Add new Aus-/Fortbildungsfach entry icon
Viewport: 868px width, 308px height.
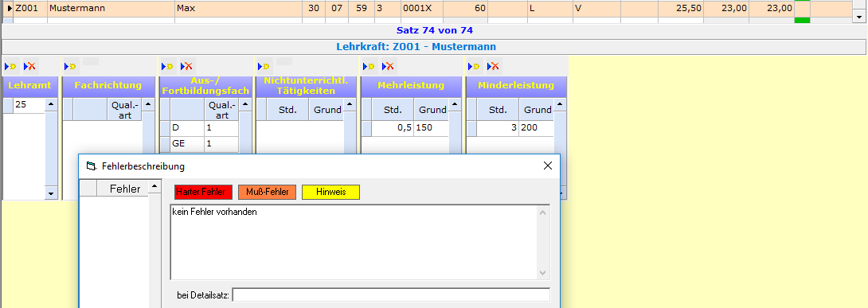[x=168, y=66]
